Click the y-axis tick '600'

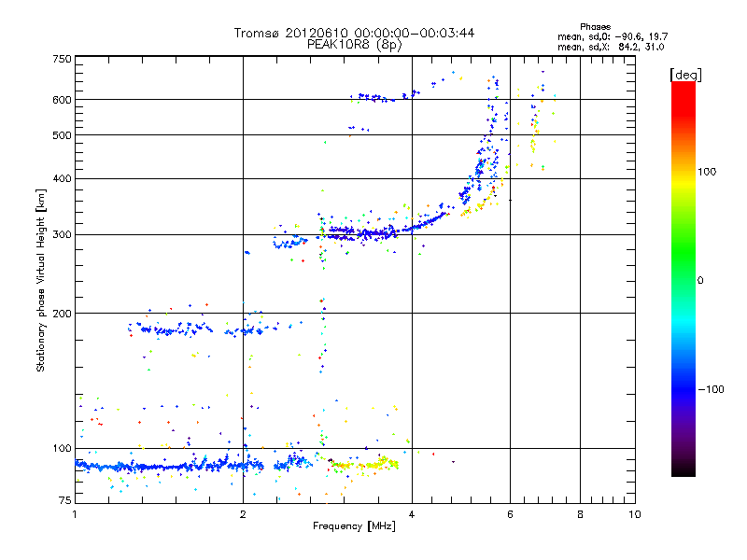[x=63, y=100]
